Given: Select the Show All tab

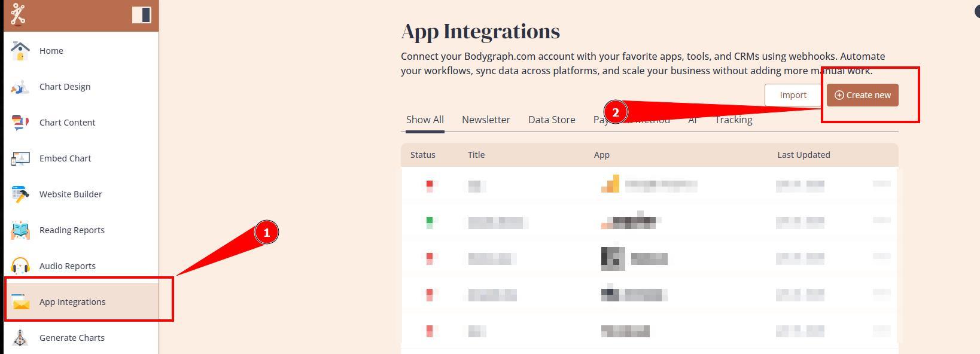Looking at the screenshot, I should point(425,120).
